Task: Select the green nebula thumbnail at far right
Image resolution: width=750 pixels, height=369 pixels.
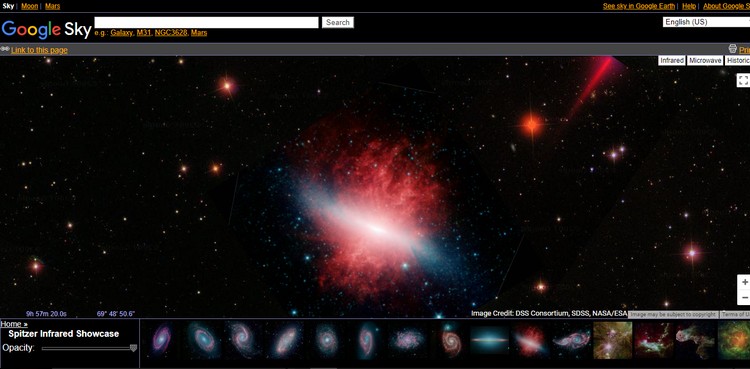Action: click(x=734, y=340)
